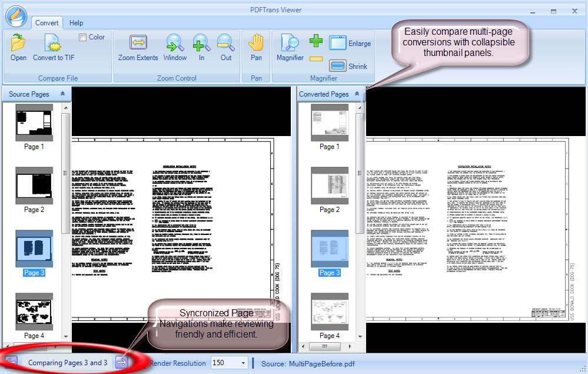This screenshot has width=588, height=374.
Task: Click the Converted Pages scroll down arrow
Action: tap(360, 336)
